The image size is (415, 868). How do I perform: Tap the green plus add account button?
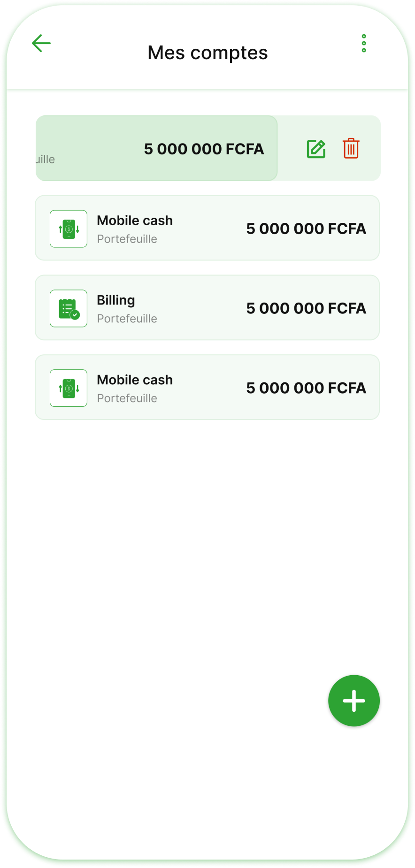coord(354,700)
